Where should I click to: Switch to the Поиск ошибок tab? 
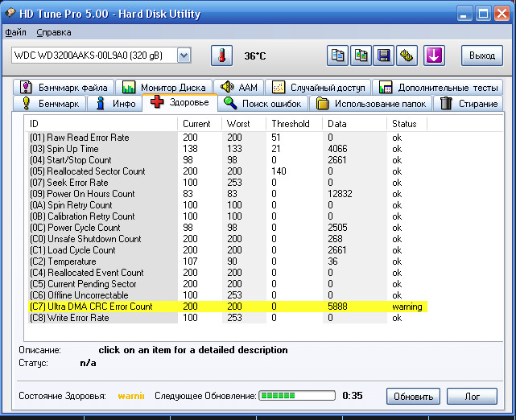pos(262,104)
